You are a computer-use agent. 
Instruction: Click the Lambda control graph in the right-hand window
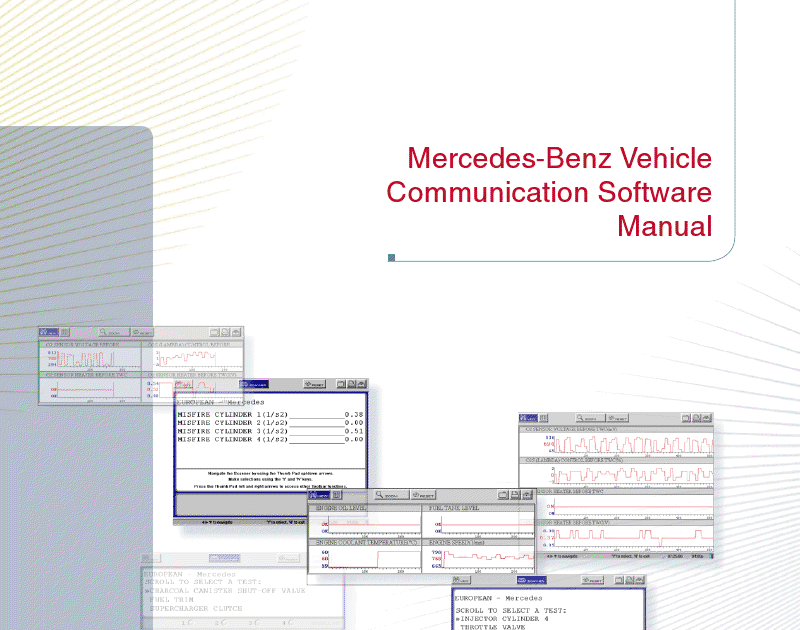(x=616, y=473)
